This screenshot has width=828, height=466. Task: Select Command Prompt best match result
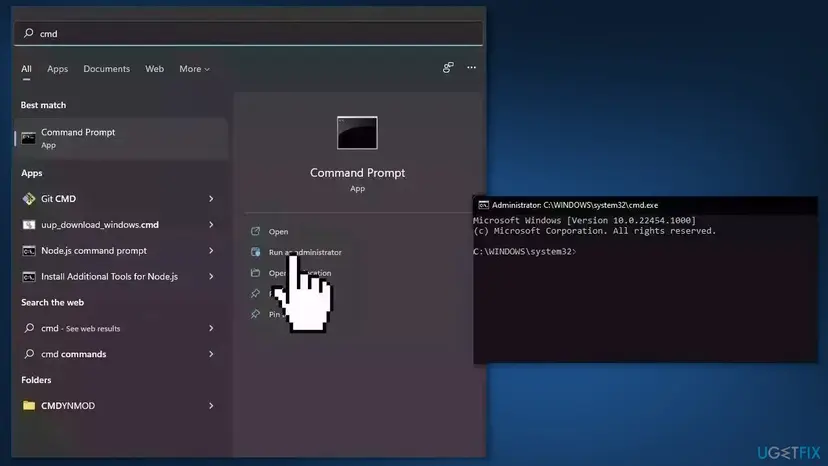[121, 138]
